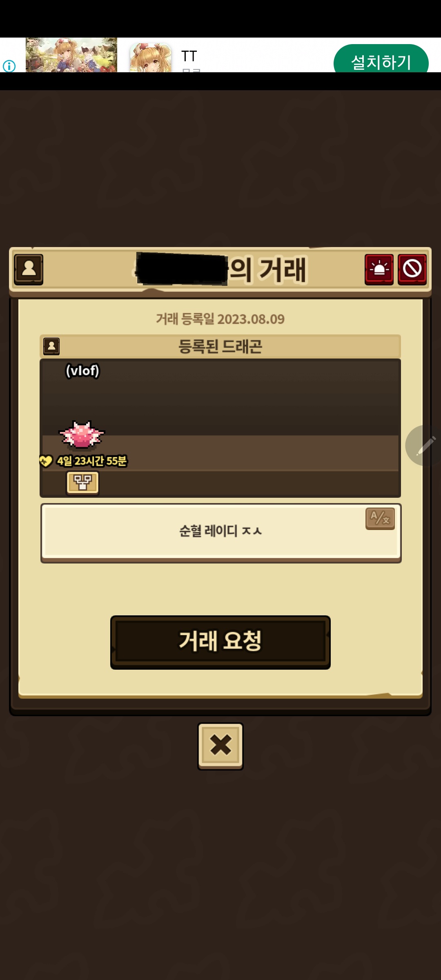The width and height of the screenshot is (441, 980).
Task: Tap the ad's app icon with blonde girl
Action: tap(151, 58)
